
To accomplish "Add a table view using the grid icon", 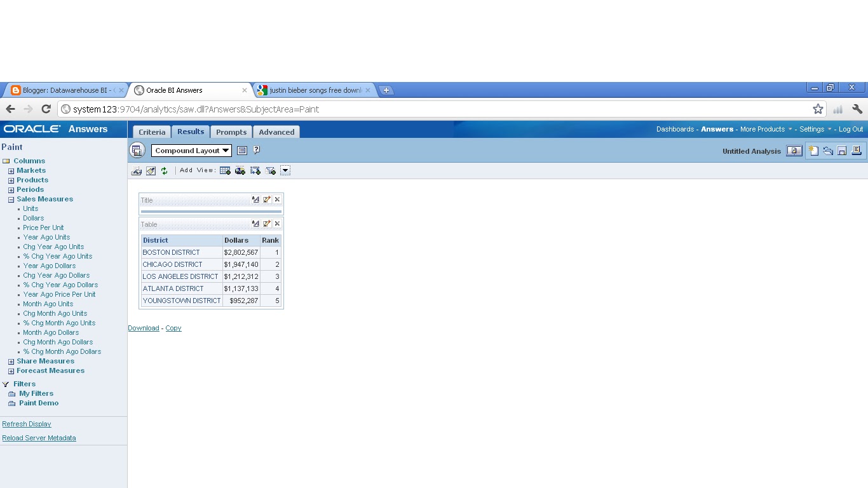I will tap(225, 170).
